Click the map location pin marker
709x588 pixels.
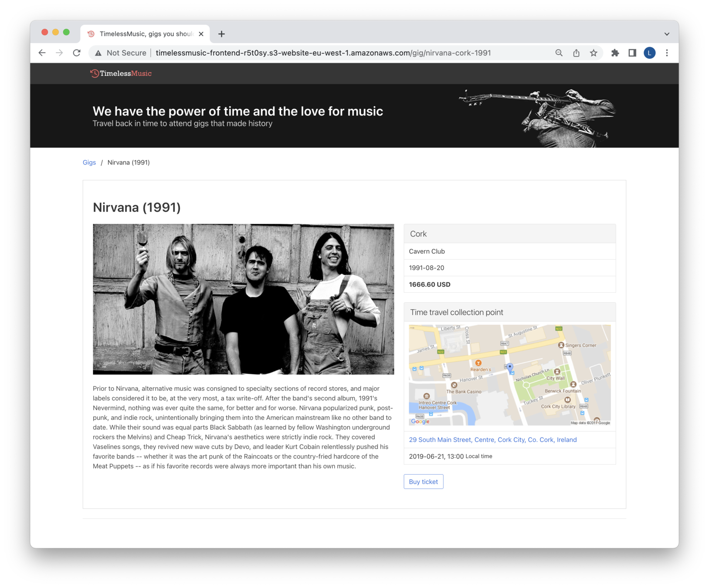coord(510,368)
